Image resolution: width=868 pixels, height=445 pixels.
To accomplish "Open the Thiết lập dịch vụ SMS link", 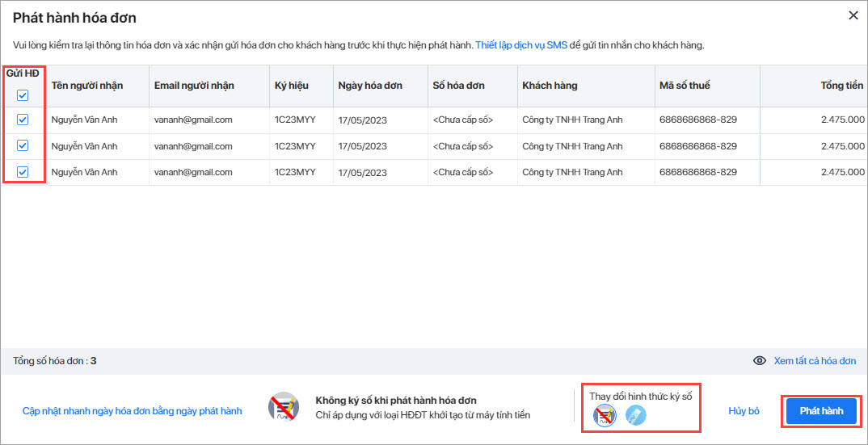I will click(x=521, y=45).
